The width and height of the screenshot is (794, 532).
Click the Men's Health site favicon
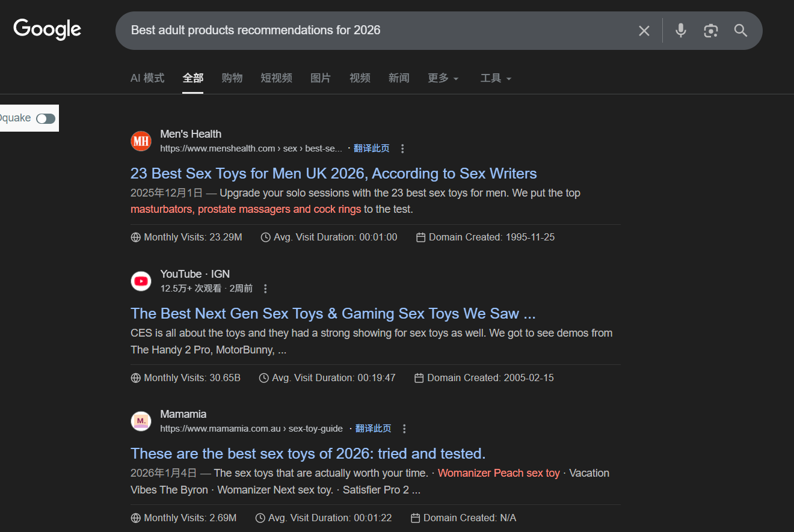coord(141,141)
